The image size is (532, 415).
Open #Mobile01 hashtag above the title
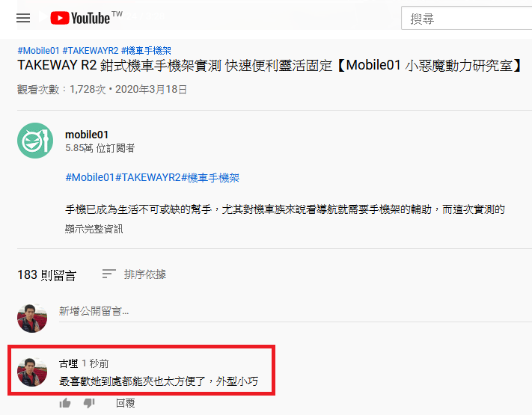tap(38, 51)
